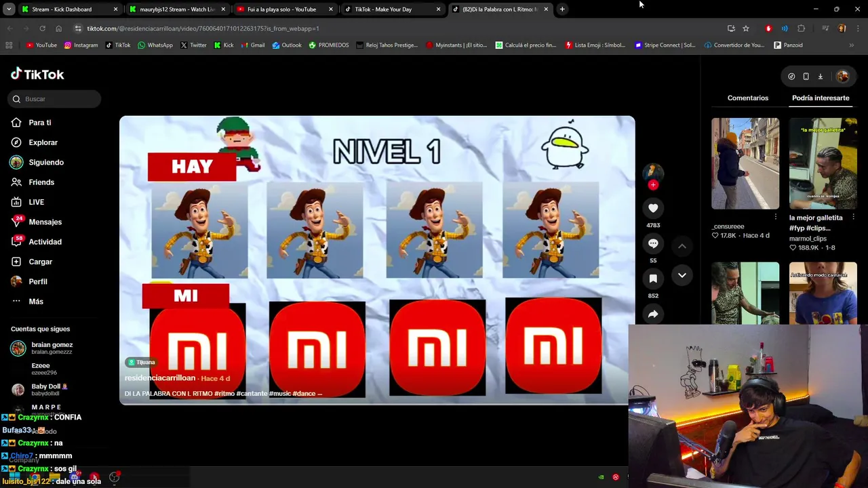Screen dimensions: 868x488
Task: Open options for la mejor galletita video
Action: click(x=853, y=217)
